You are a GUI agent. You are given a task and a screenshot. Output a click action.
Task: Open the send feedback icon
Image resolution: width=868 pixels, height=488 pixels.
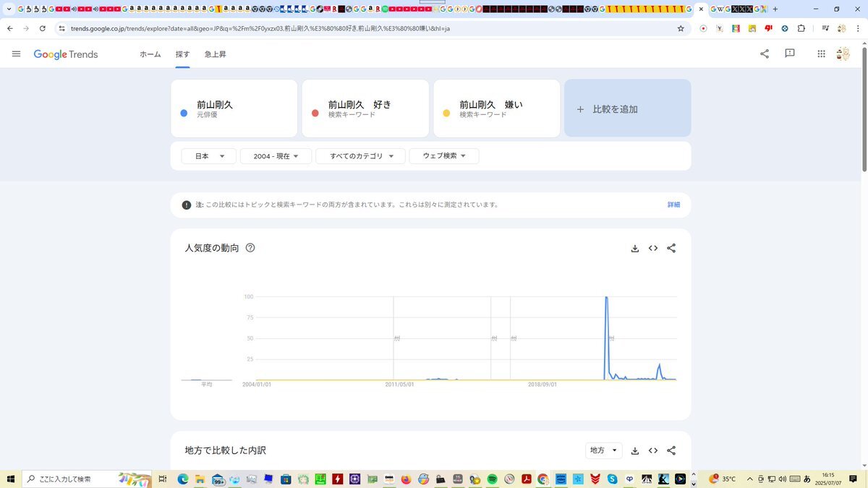click(x=790, y=53)
